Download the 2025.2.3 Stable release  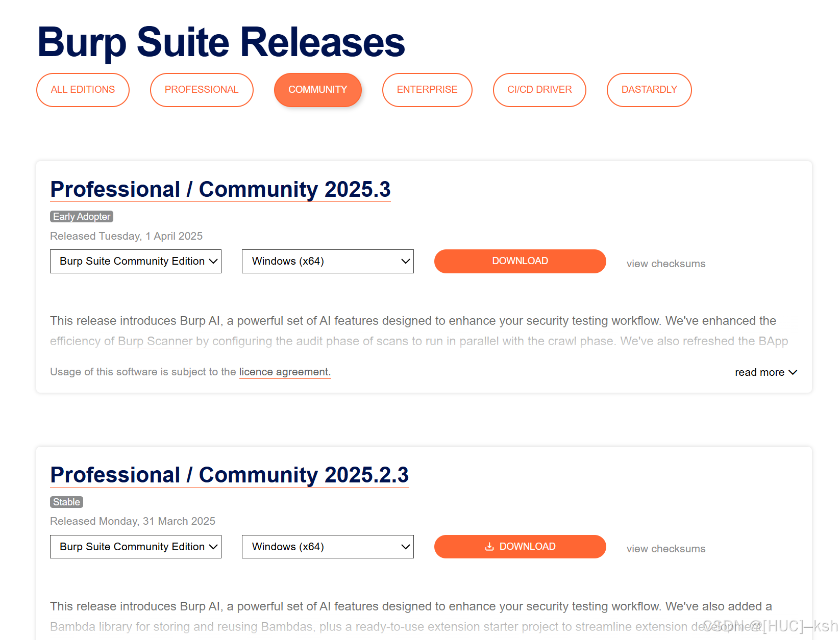pyautogui.click(x=520, y=547)
